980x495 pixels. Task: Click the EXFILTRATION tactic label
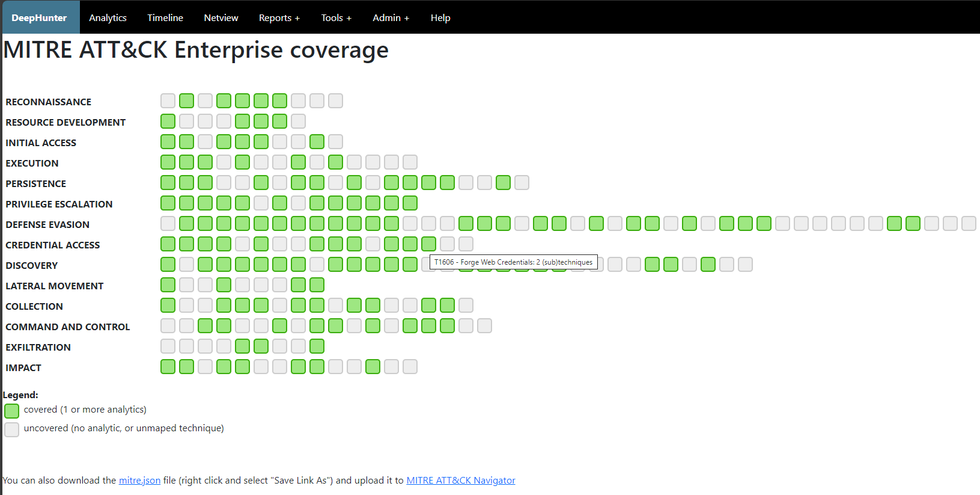pyautogui.click(x=38, y=347)
